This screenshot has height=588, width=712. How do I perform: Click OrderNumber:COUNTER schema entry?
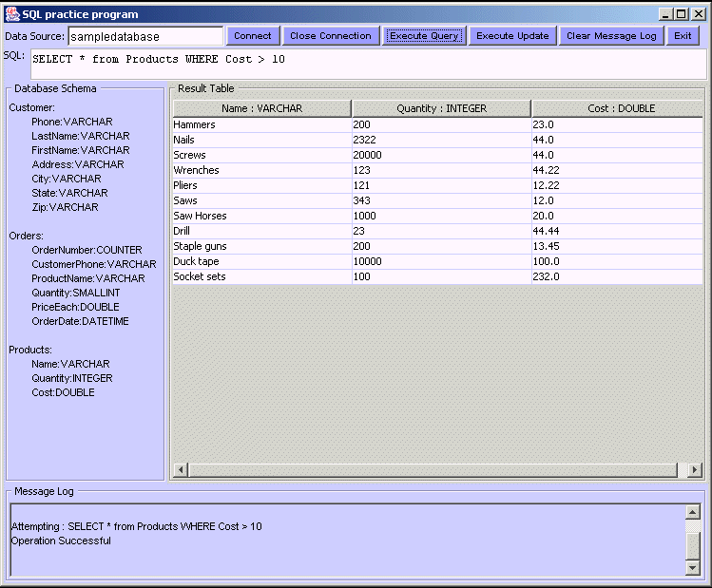[87, 250]
